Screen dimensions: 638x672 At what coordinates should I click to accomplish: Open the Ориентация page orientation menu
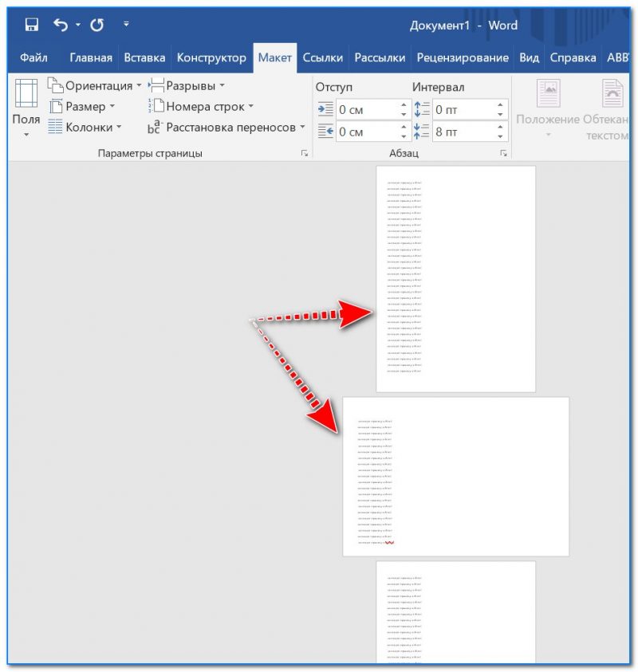point(94,85)
